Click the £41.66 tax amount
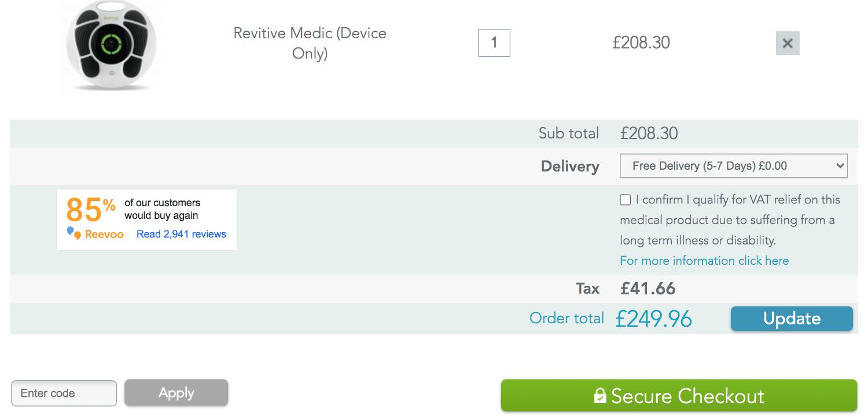The height and width of the screenshot is (420, 868). pos(648,288)
